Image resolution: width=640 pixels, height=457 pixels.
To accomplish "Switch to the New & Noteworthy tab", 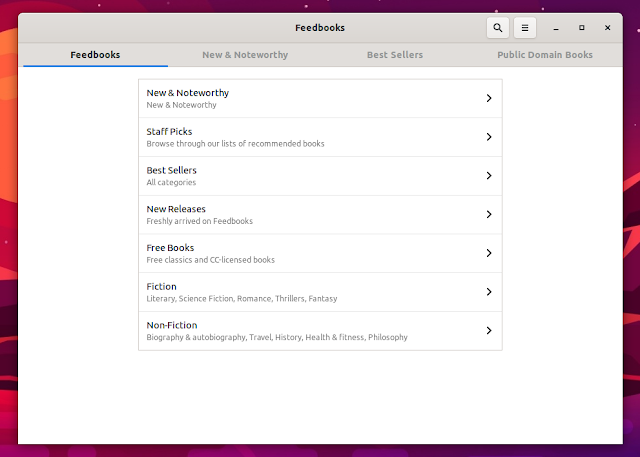I will tap(245, 55).
